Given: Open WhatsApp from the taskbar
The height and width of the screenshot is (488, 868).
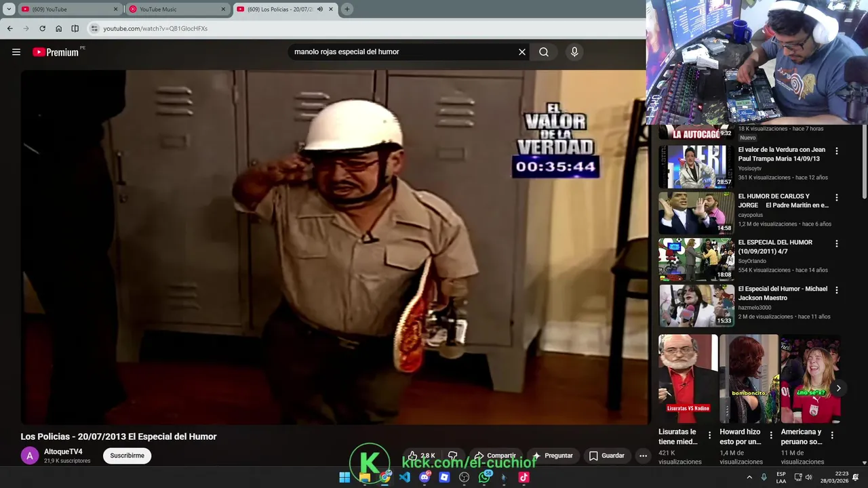Looking at the screenshot, I should pos(484,477).
